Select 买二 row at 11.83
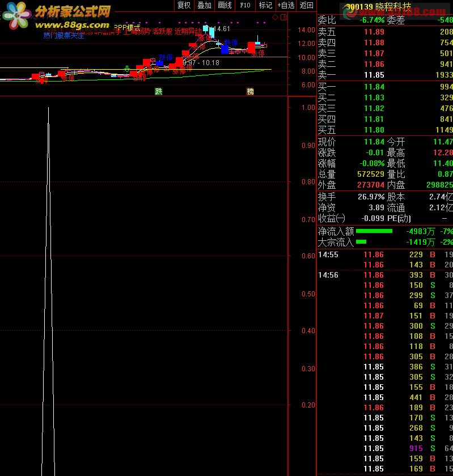 tap(384, 97)
